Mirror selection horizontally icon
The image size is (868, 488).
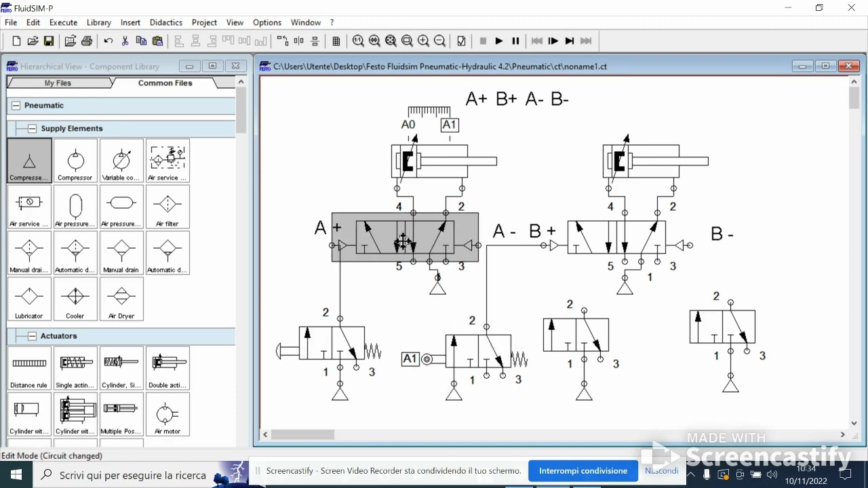[x=299, y=41]
